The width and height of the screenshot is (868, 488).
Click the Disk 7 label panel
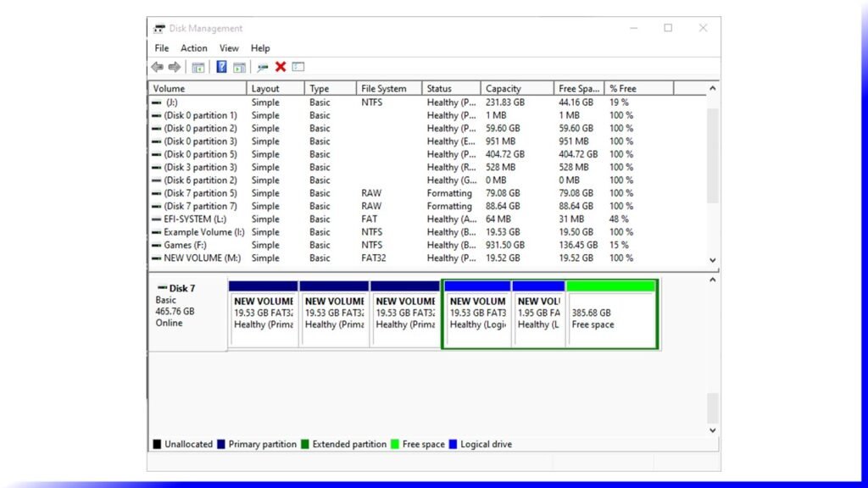click(187, 312)
